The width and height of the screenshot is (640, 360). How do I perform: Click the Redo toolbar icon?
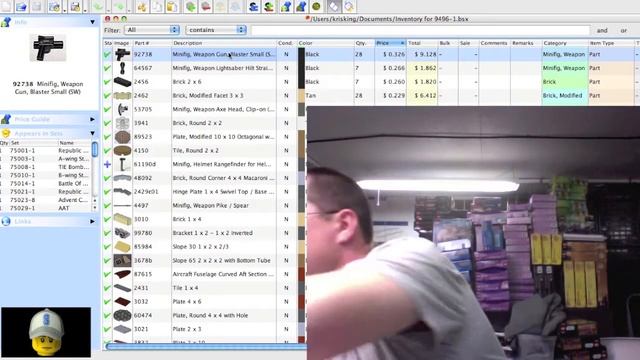coord(119,6)
